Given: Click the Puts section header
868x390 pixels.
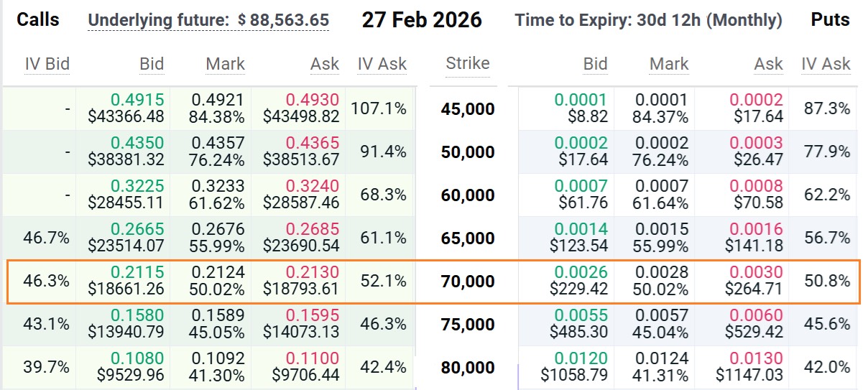Looking at the screenshot, I should click(x=830, y=20).
